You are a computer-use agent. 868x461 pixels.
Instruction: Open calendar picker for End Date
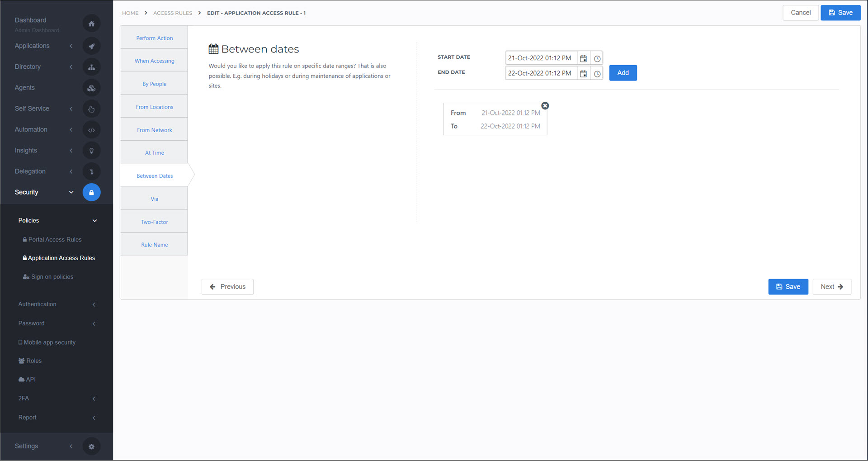[583, 73]
